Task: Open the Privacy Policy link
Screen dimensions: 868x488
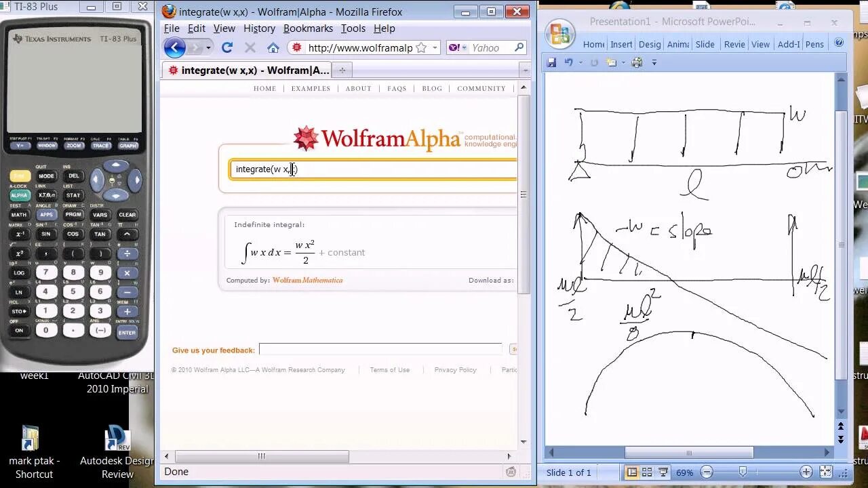Action: [455, 370]
